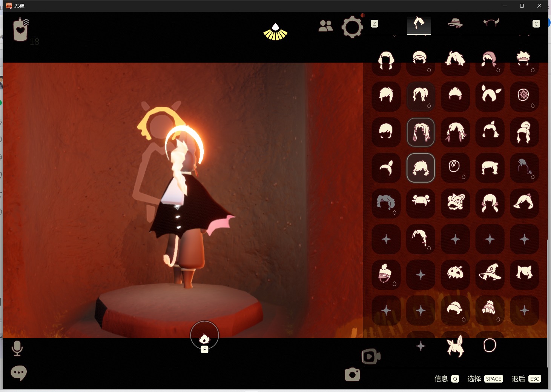Select the lion dance head
551x392 pixels.
(455, 203)
